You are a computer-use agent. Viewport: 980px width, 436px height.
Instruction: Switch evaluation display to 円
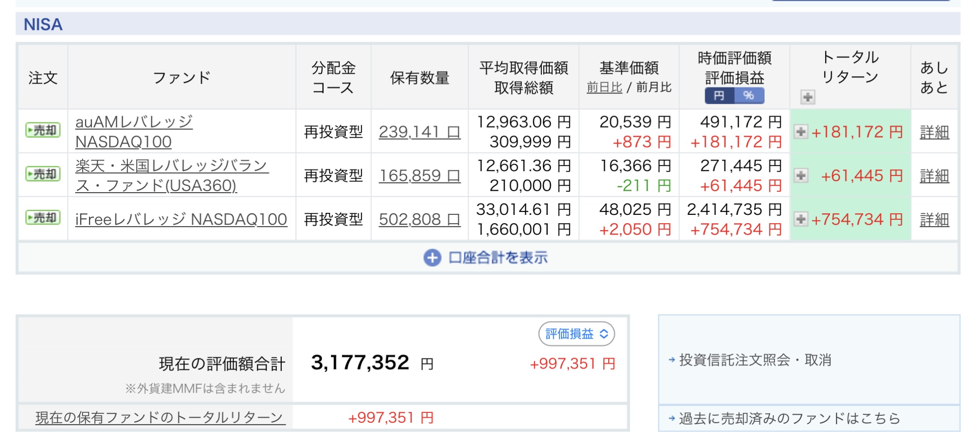coord(719,96)
